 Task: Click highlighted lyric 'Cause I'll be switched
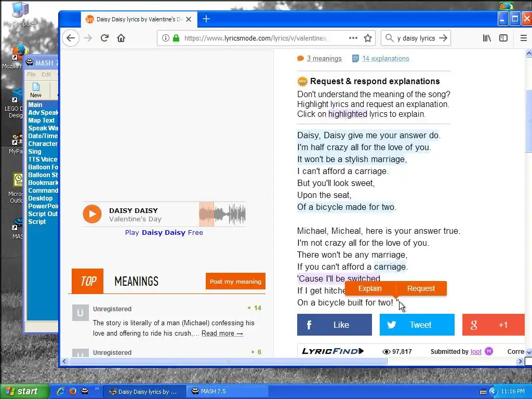pyautogui.click(x=339, y=278)
